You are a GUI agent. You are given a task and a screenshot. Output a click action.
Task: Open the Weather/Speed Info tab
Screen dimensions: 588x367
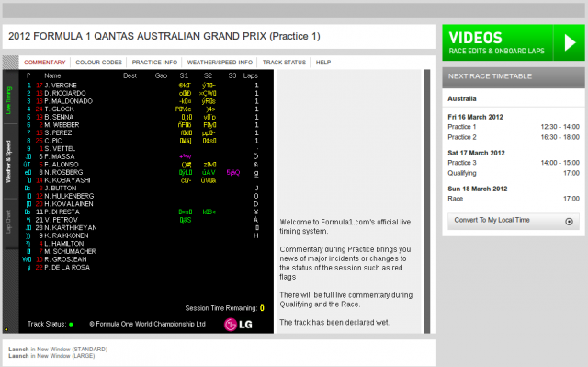click(x=220, y=63)
